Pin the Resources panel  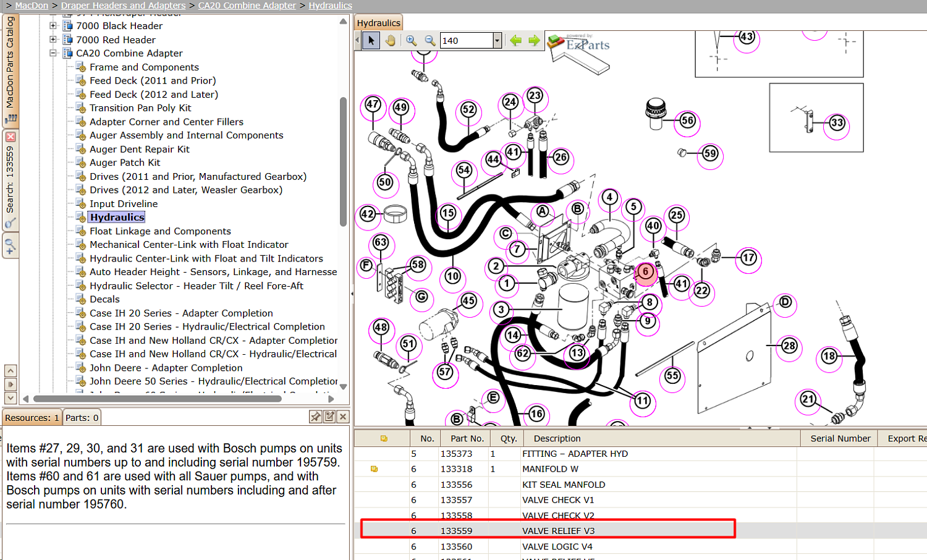pos(316,417)
